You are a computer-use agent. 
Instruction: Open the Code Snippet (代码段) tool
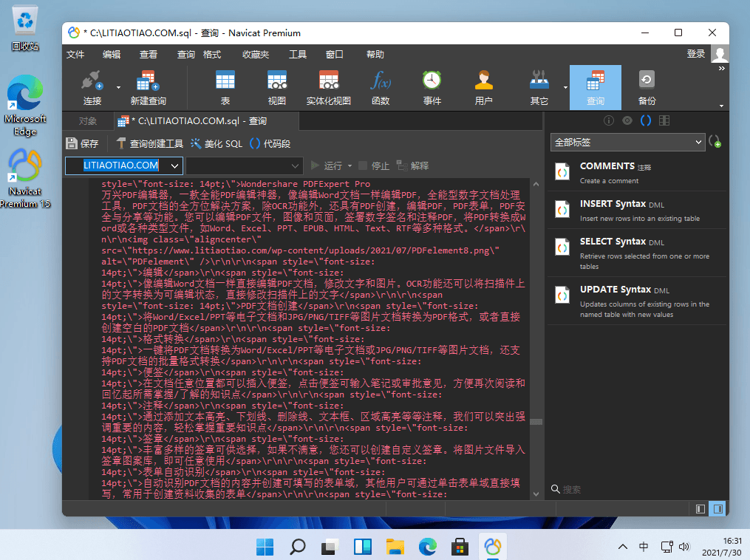pyautogui.click(x=270, y=143)
